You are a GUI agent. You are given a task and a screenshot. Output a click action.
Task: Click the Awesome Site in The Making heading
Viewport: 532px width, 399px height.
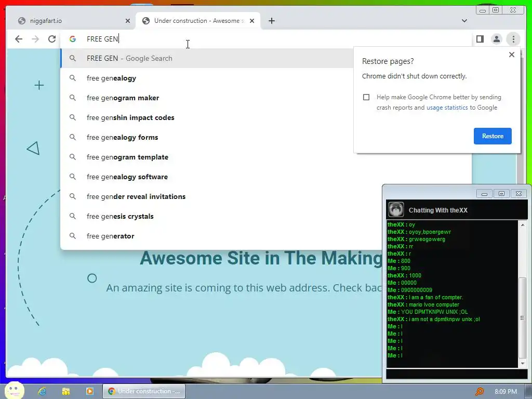(x=261, y=258)
